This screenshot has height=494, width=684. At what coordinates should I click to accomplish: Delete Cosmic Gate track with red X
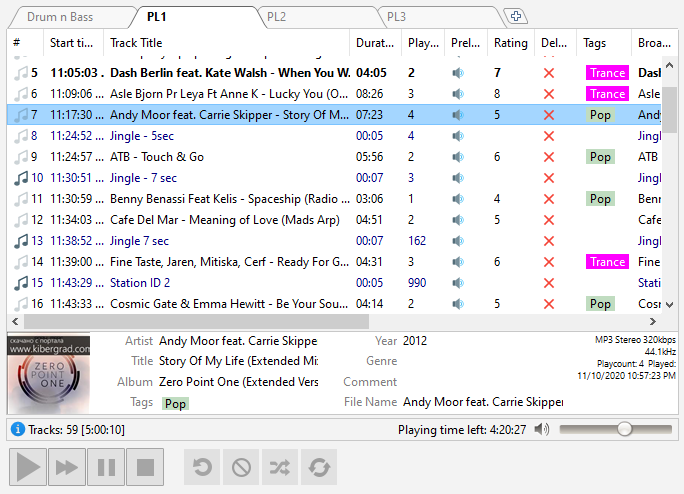[x=549, y=304]
